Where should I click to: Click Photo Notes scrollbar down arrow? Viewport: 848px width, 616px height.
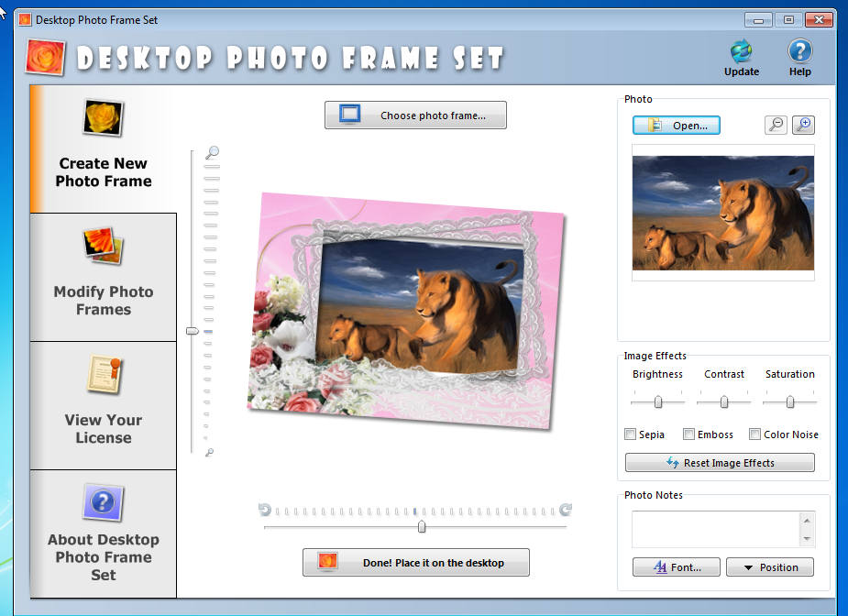click(807, 539)
